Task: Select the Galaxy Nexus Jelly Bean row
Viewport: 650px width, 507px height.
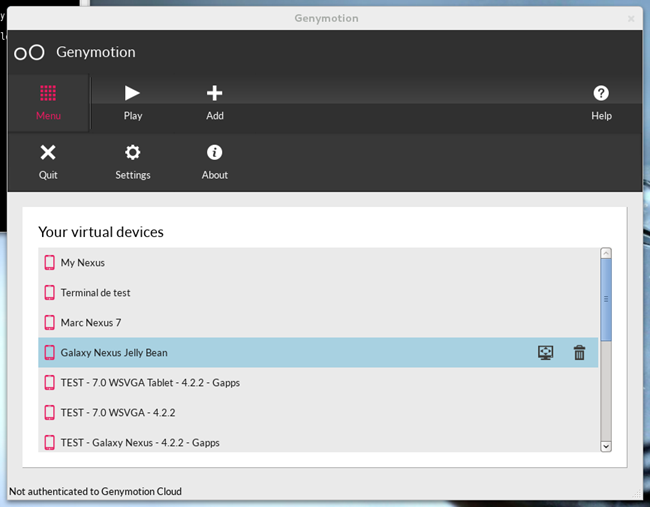Action: click(318, 352)
